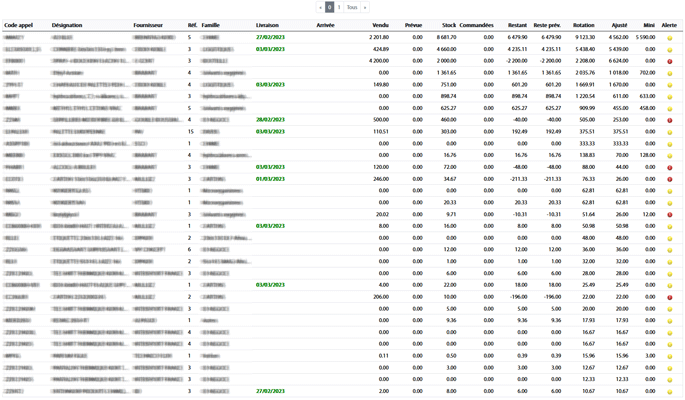This screenshot has height=400, width=685.
Task: Sort by Désignation column header
Action: coord(67,25)
